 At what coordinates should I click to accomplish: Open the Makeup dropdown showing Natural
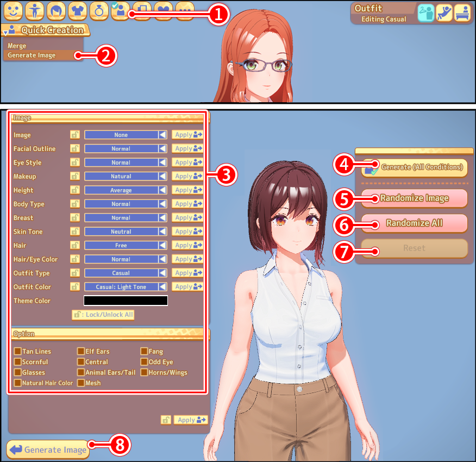(126, 177)
